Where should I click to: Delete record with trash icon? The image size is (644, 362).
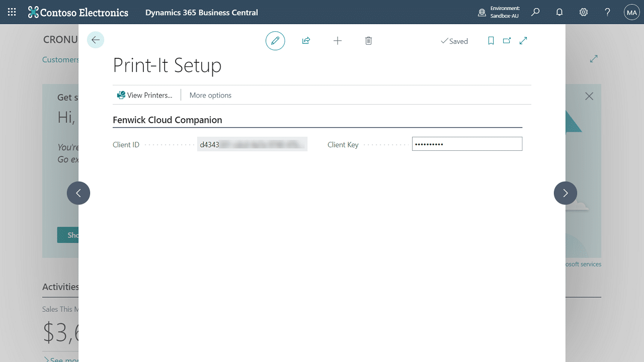(368, 41)
